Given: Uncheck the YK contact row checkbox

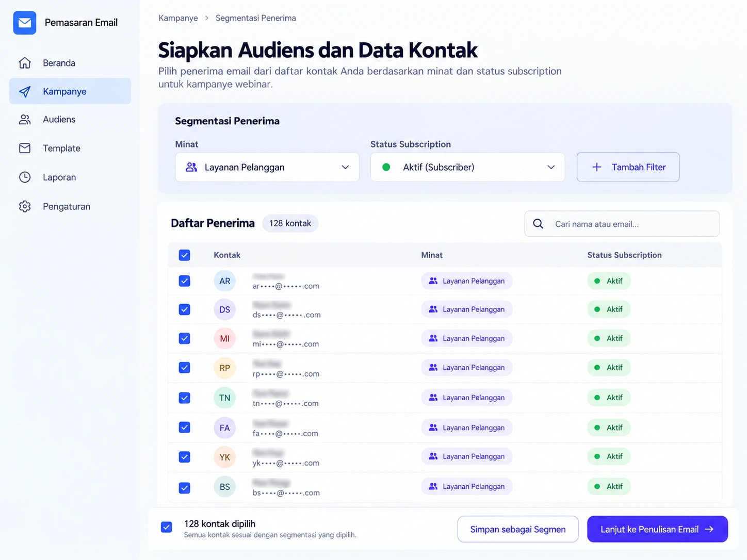Looking at the screenshot, I should pos(184,457).
